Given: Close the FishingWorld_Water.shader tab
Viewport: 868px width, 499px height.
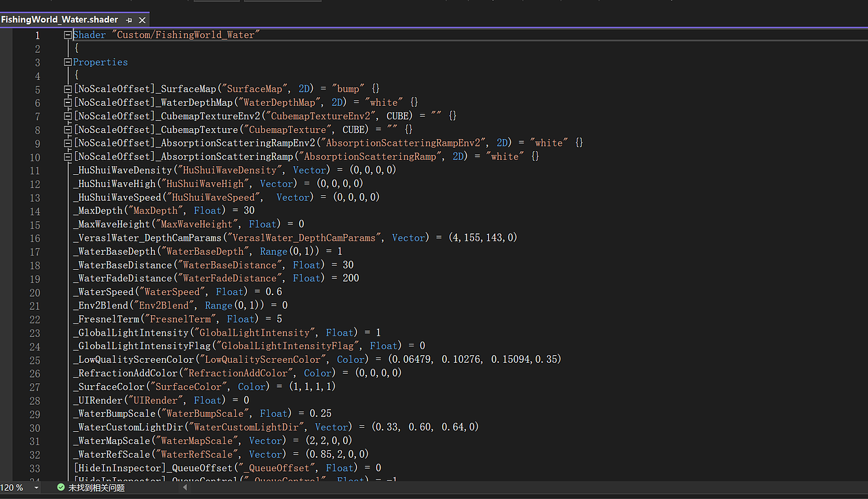Looking at the screenshot, I should [142, 20].
